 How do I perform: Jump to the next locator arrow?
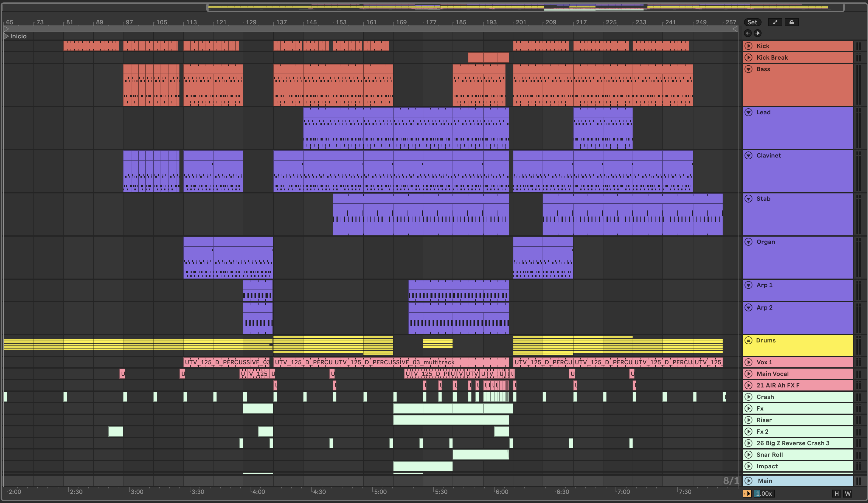point(757,33)
